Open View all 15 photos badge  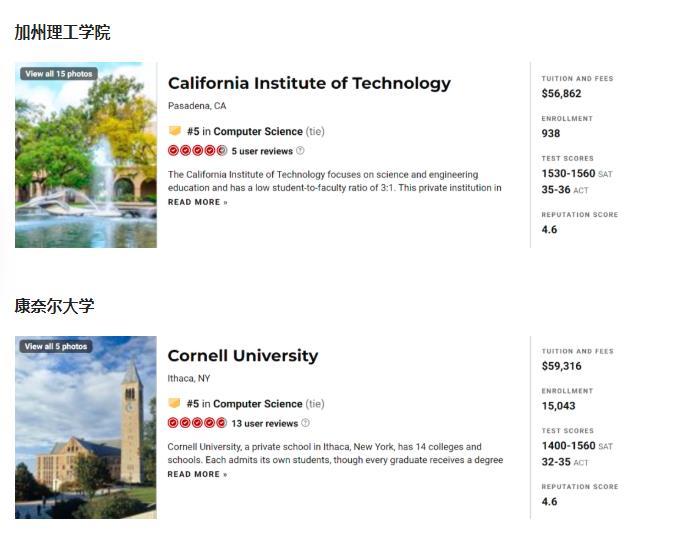pos(59,74)
